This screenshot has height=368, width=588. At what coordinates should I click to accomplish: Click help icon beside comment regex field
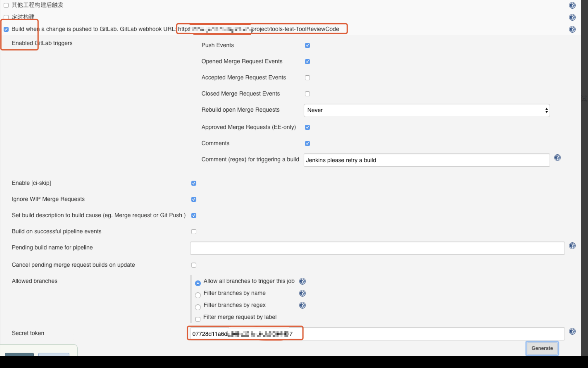coord(557,158)
